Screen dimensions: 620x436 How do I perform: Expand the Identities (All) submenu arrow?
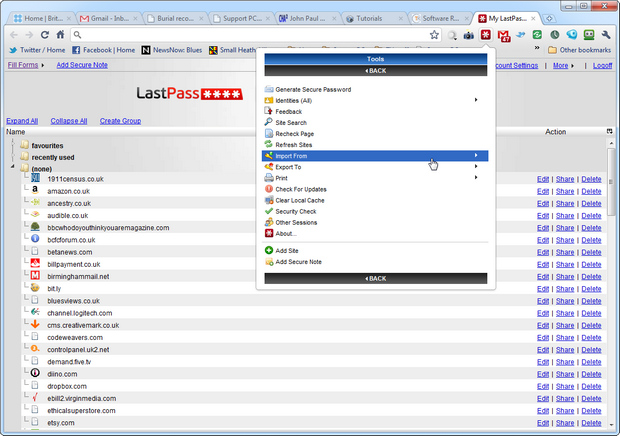pyautogui.click(x=476, y=100)
